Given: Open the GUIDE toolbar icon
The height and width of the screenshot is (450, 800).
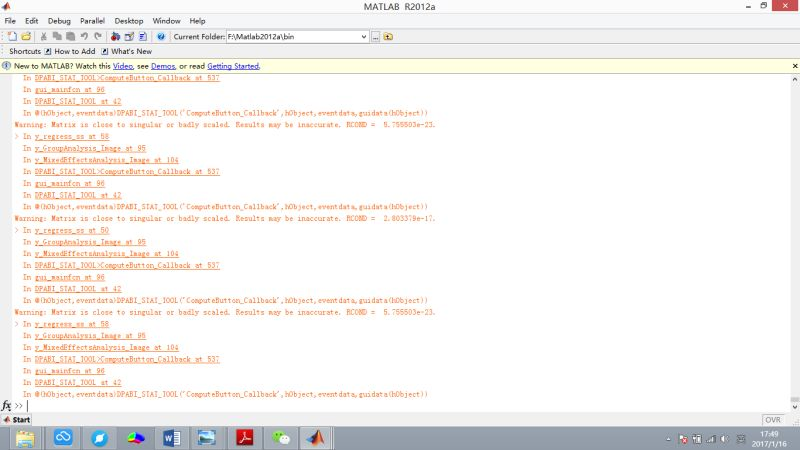Looking at the screenshot, I should (129, 36).
